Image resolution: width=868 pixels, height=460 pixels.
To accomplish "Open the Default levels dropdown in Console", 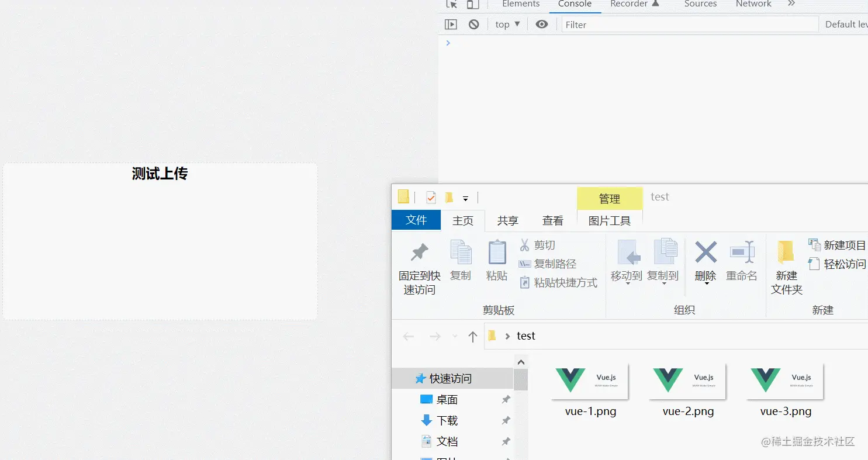I will (x=846, y=25).
